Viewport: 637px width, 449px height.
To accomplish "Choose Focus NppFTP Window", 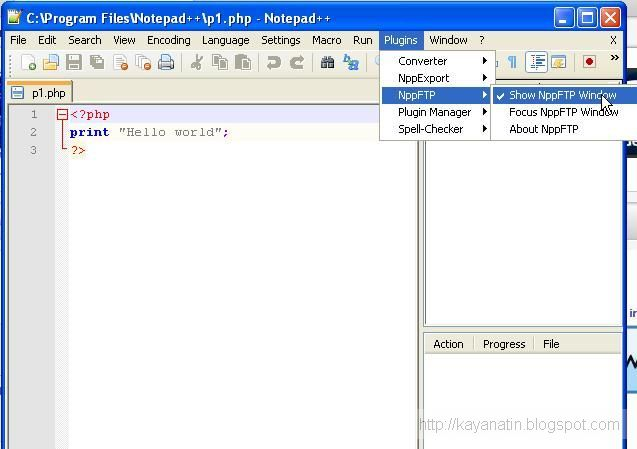I will pyautogui.click(x=564, y=112).
